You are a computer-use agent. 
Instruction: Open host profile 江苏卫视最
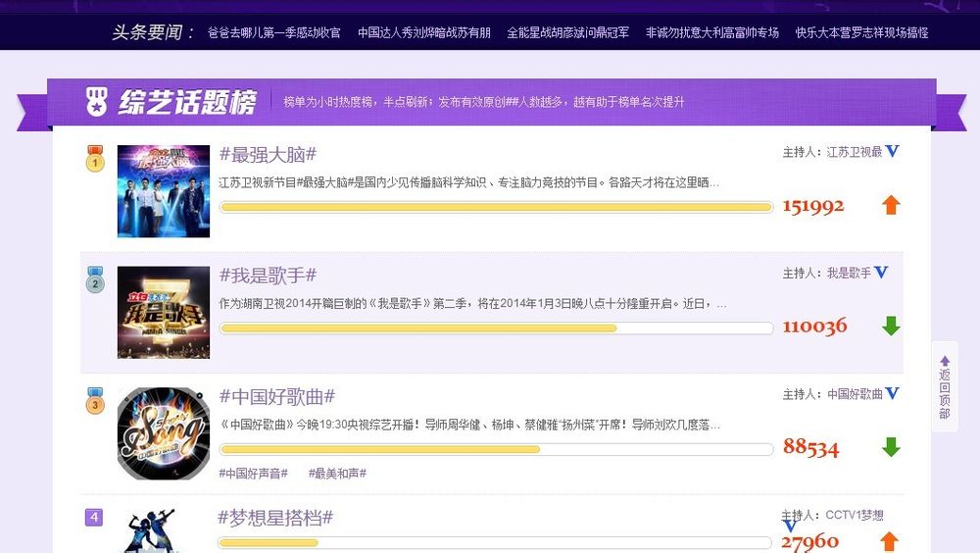coord(854,152)
